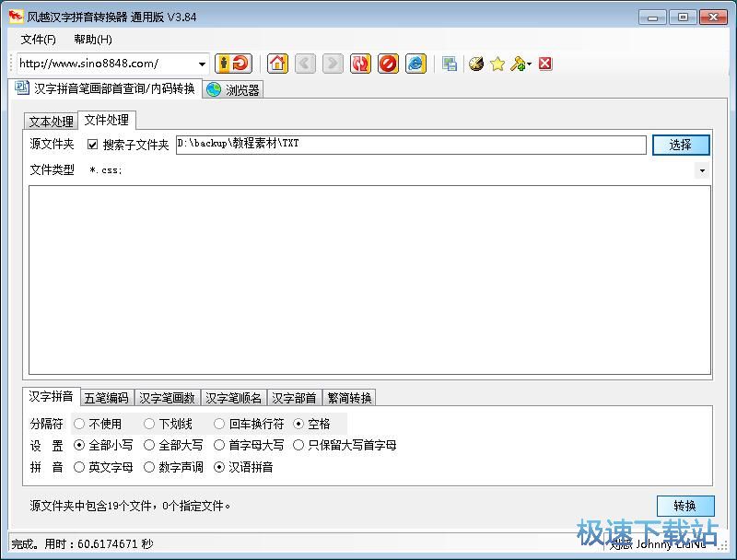Open the 帮助(H) menu

(x=93, y=40)
